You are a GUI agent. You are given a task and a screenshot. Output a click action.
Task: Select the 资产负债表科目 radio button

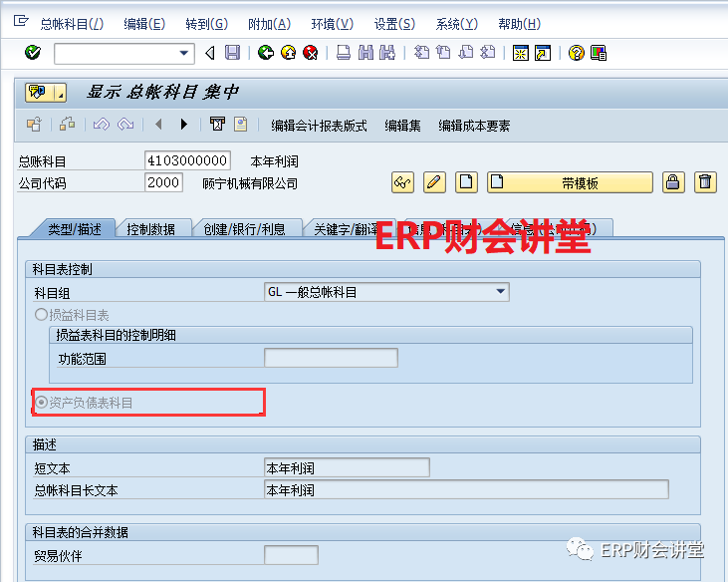point(42,403)
